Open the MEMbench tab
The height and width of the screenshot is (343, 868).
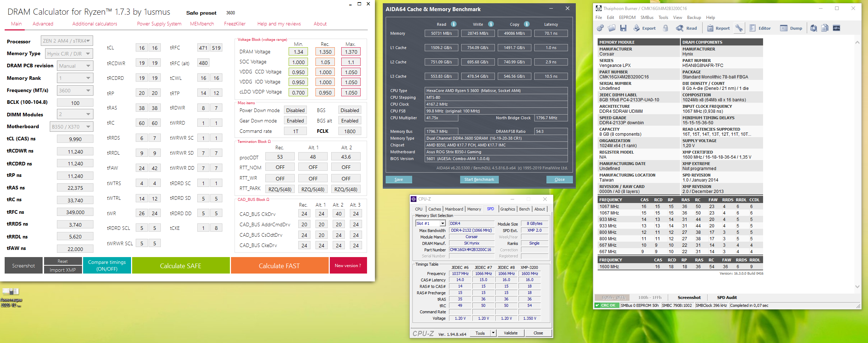(202, 24)
